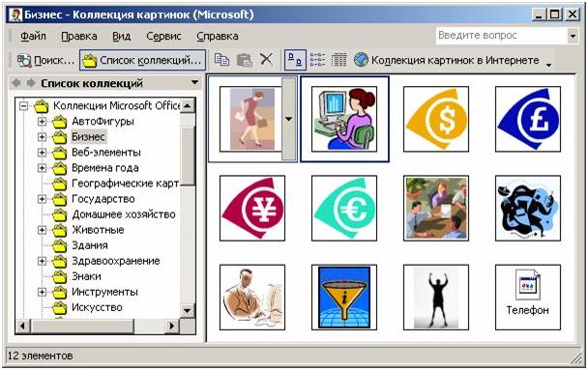Open dropdown arrow on businesswoman clip
This screenshot has height=370, width=588.
click(289, 119)
